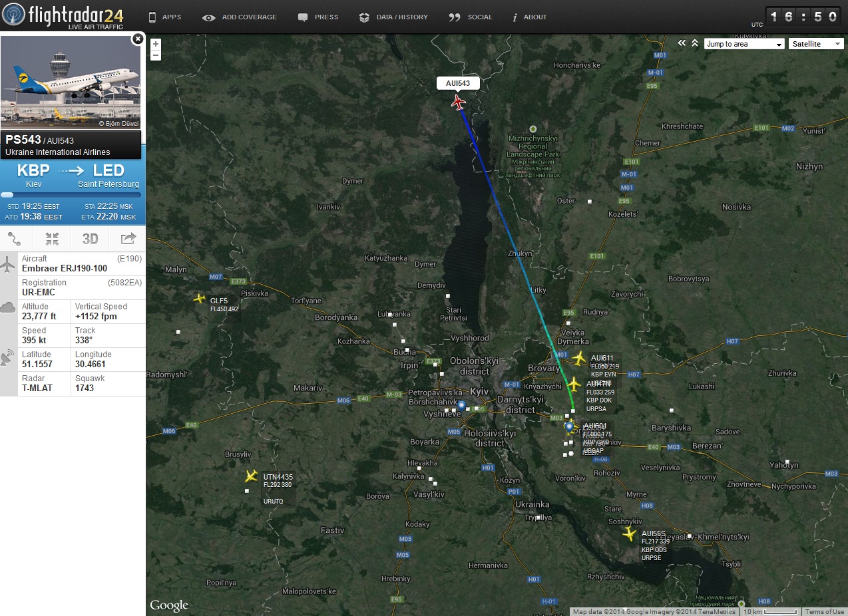The height and width of the screenshot is (616, 848).
Task: Open the Terms of Use link
Action: tap(824, 612)
